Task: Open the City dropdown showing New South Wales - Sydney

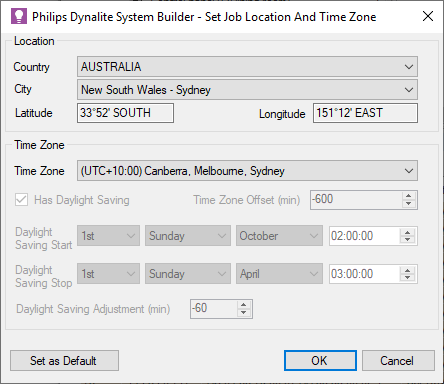Action: [247, 89]
